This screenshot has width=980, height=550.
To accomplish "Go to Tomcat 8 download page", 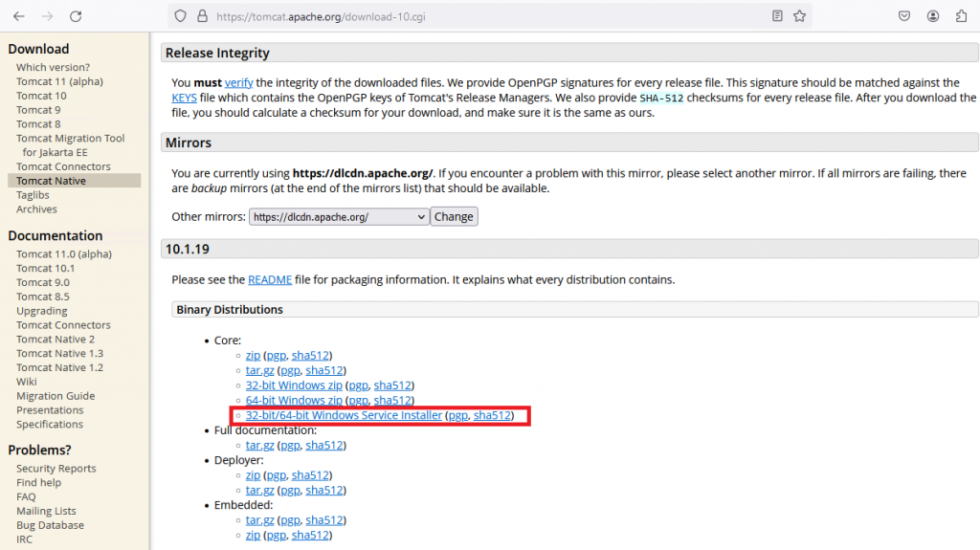I will click(x=38, y=124).
